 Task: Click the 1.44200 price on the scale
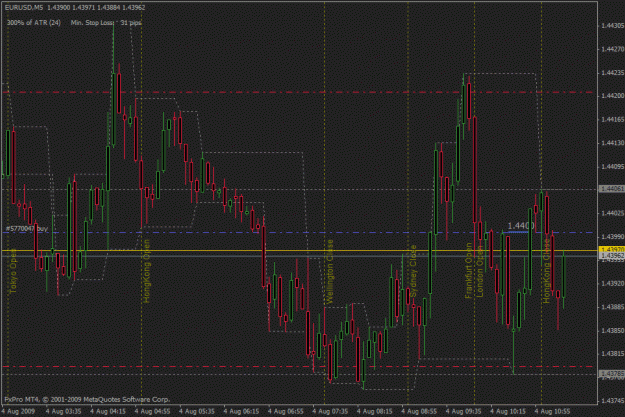[613, 96]
